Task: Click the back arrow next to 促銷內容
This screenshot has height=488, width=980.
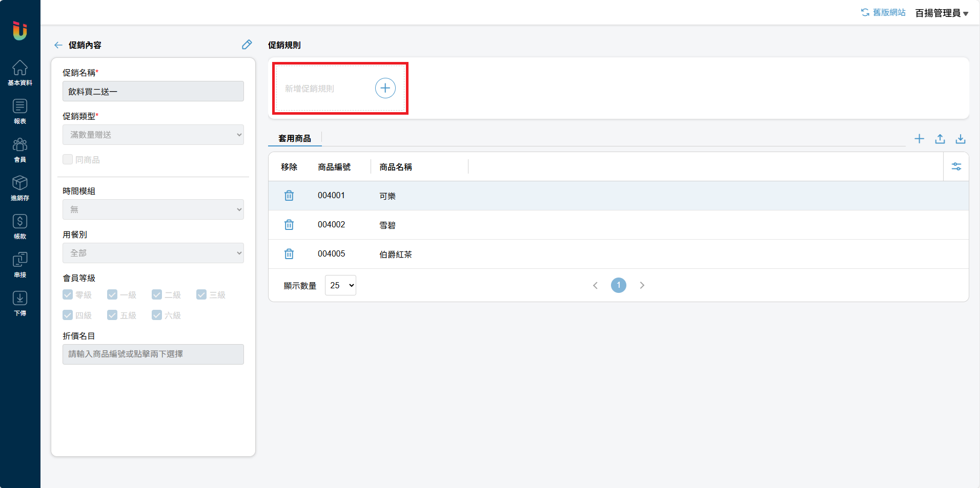Action: pyautogui.click(x=58, y=45)
